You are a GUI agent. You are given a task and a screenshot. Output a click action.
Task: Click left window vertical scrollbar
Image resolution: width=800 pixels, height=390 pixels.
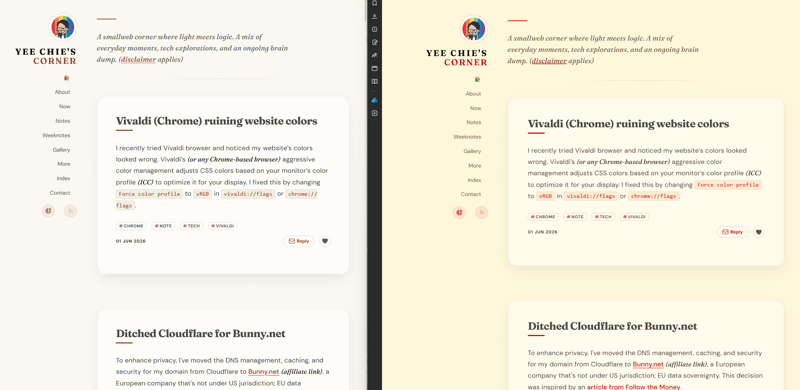tap(365, 10)
